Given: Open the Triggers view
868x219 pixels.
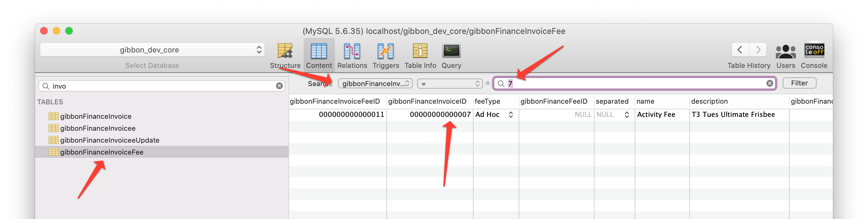Looking at the screenshot, I should pyautogui.click(x=385, y=56).
